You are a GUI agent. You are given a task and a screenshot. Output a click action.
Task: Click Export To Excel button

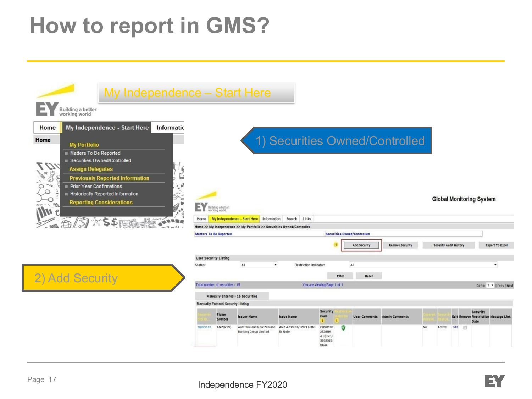click(x=496, y=245)
